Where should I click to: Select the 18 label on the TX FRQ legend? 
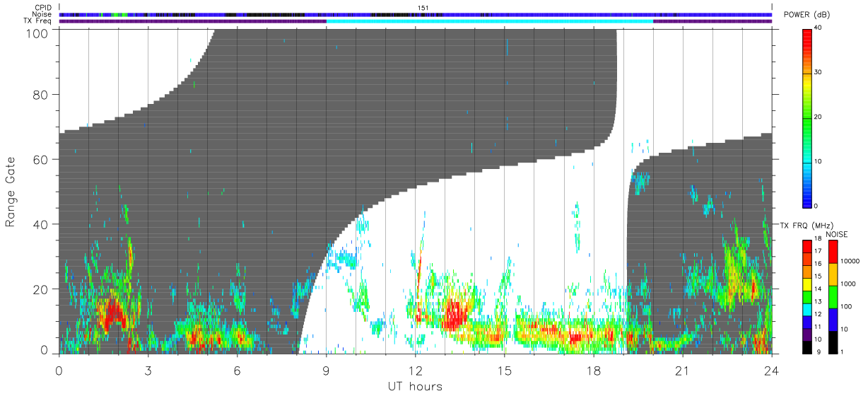(x=819, y=239)
